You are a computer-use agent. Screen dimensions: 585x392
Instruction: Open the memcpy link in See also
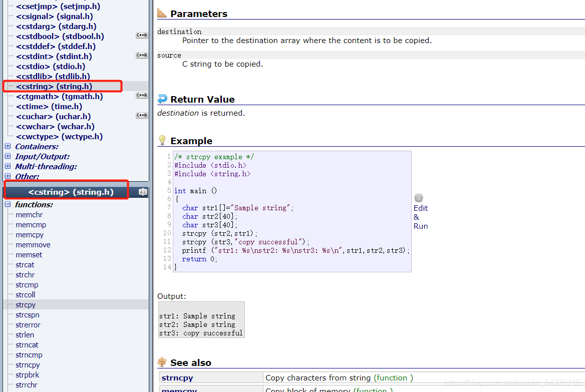point(179,390)
